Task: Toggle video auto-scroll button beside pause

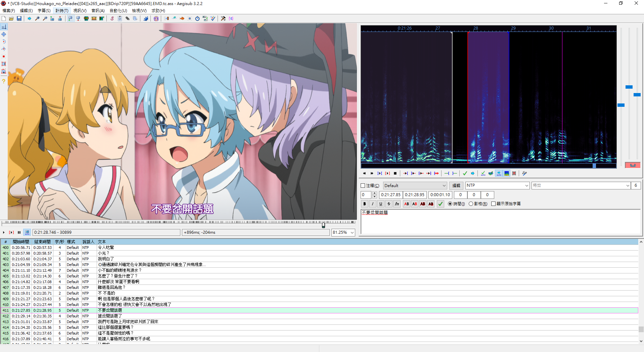Action: click(27, 232)
